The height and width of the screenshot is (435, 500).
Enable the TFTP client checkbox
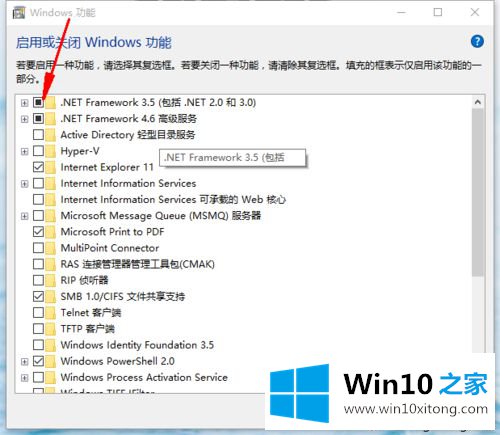click(x=38, y=329)
